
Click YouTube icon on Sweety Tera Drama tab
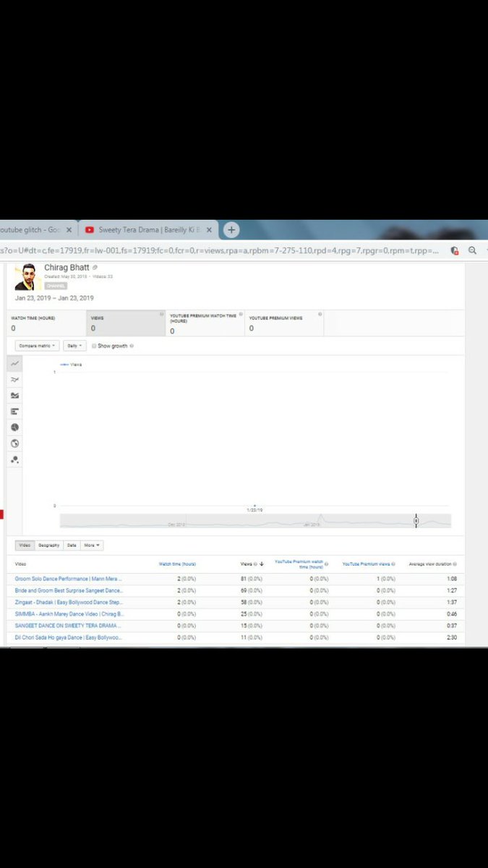[x=90, y=230]
